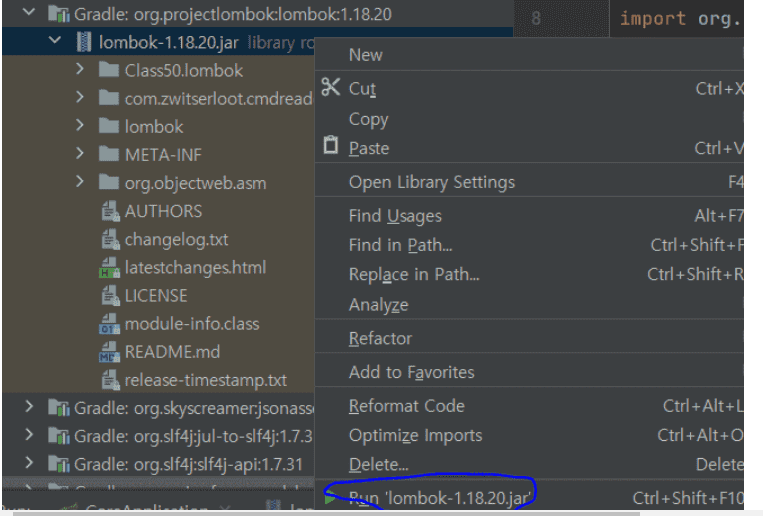Click the green Run arrow icon
The width and height of the screenshot is (763, 516).
[x=330, y=498]
